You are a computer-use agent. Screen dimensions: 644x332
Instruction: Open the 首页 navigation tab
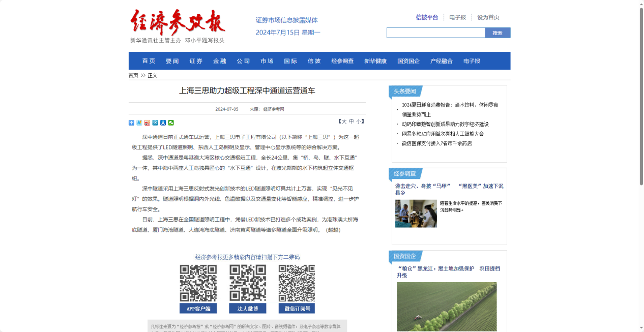148,61
